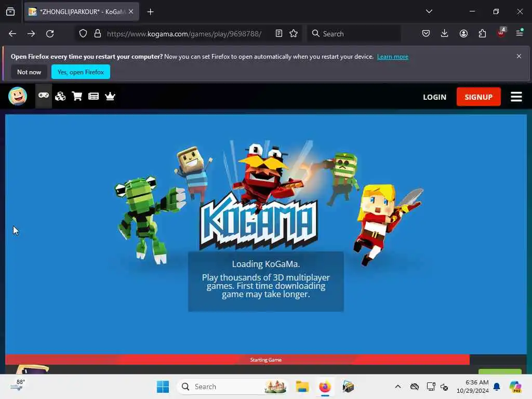The width and height of the screenshot is (532, 399).
Task: Open the uBlock Origin extension
Action: (501, 33)
